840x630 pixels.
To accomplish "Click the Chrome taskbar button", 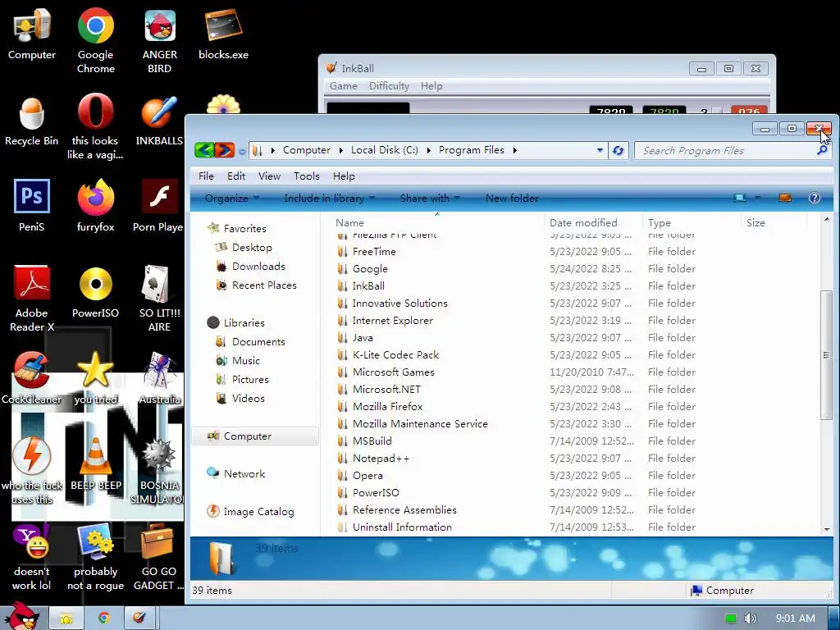I will click(x=104, y=619).
